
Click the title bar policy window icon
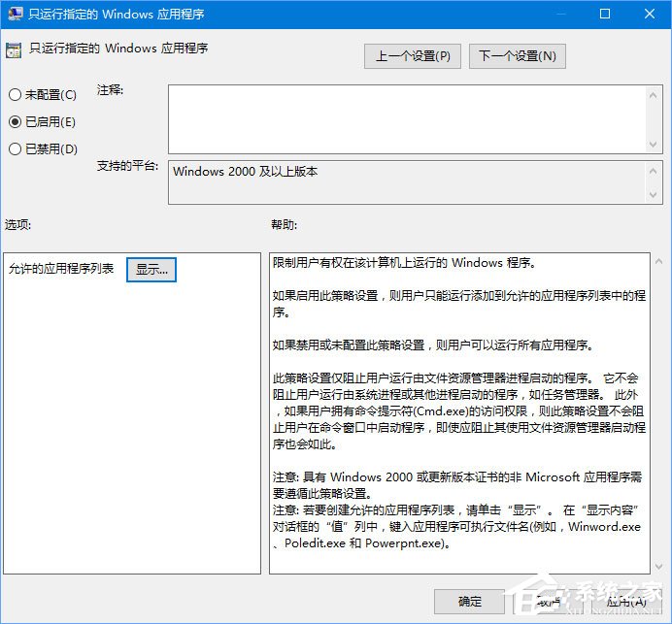15,14
